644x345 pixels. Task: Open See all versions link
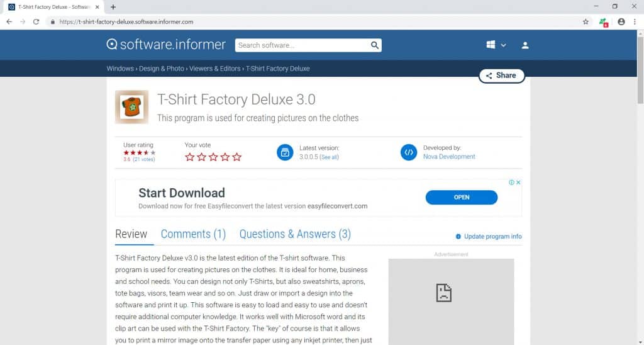(330, 157)
